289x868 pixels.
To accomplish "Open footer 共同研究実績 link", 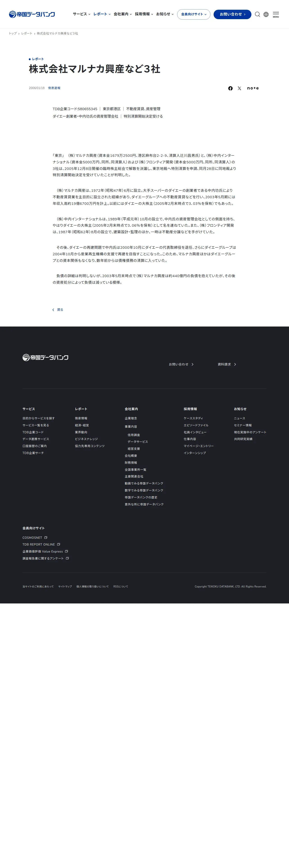I will (243, 439).
